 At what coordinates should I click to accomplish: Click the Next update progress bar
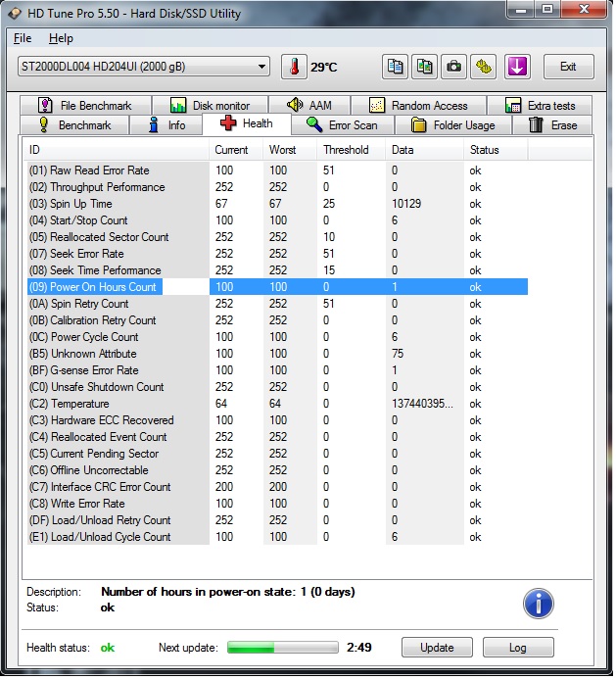point(283,648)
